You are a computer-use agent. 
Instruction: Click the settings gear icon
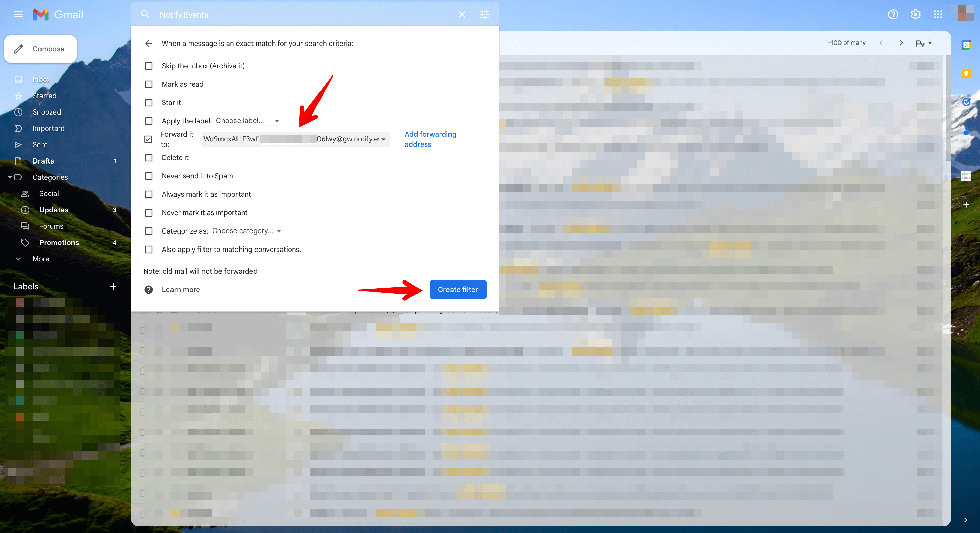[x=915, y=14]
